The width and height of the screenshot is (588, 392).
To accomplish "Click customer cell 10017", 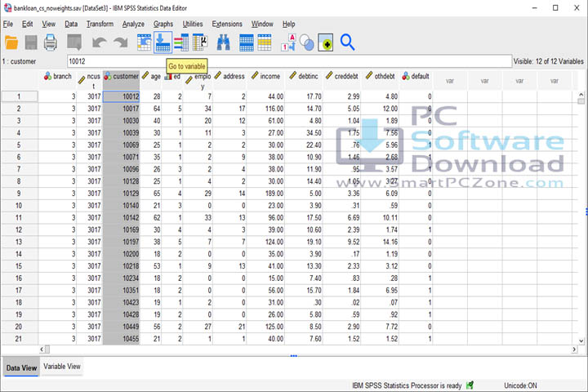I will 121,109.
